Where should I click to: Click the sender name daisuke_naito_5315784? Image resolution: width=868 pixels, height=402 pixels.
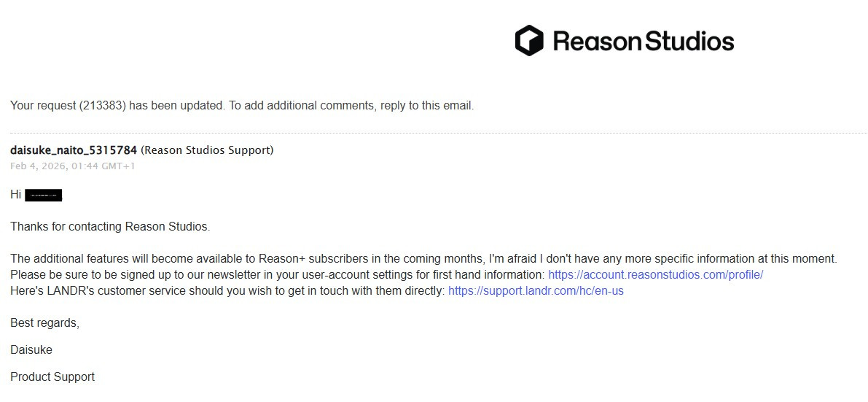[x=74, y=150]
